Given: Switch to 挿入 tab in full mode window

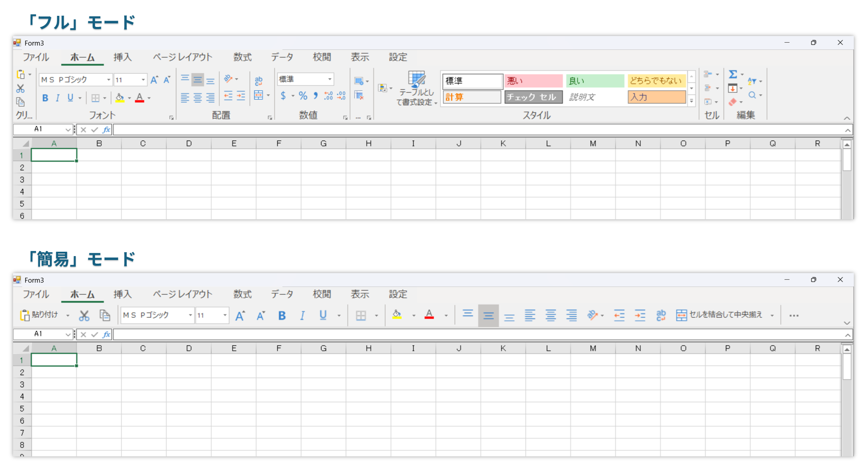Looking at the screenshot, I should click(123, 57).
